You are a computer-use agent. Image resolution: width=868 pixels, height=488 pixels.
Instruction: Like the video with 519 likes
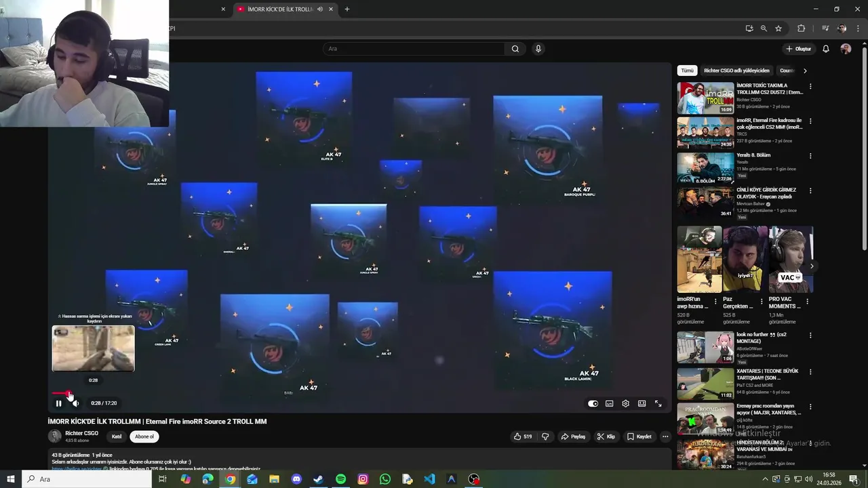coord(523,436)
